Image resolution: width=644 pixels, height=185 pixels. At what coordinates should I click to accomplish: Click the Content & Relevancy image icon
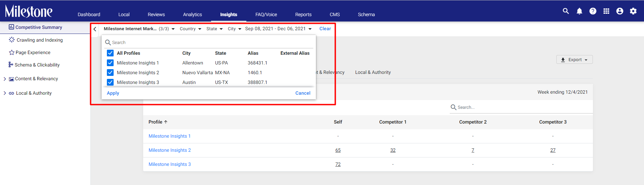point(11,79)
